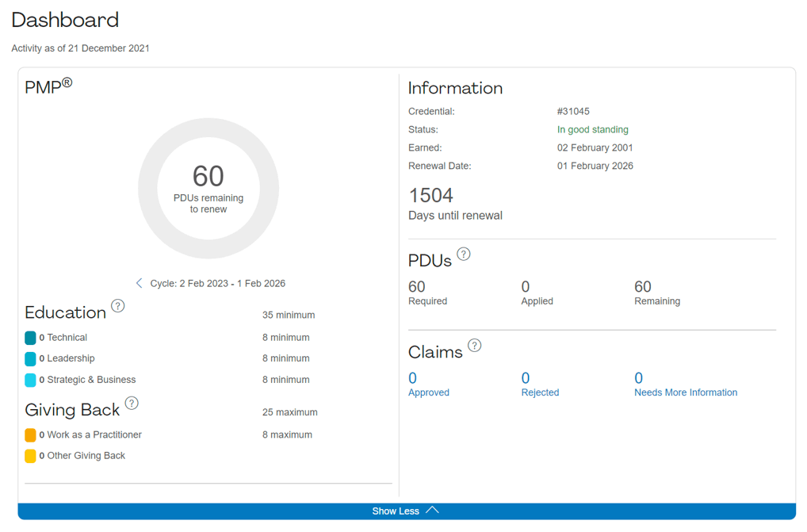Click the Approved claims count number
Viewport: 807px width, 532px height.
coord(412,378)
